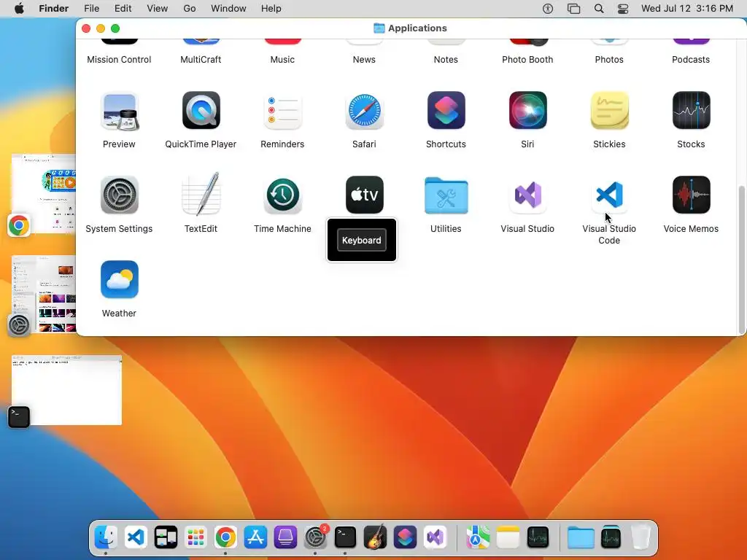Open Control Center from the menu bar
The width and height of the screenshot is (747, 560).
tap(623, 9)
